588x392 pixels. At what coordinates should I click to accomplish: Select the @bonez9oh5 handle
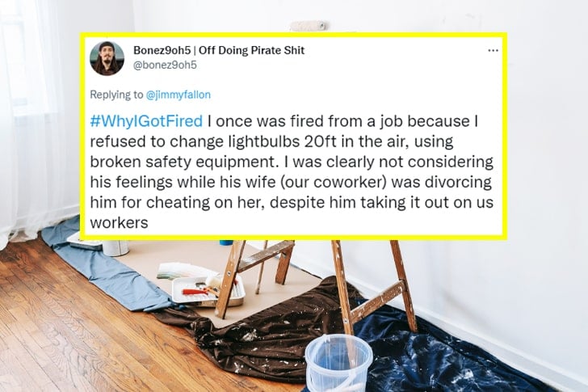click(165, 65)
